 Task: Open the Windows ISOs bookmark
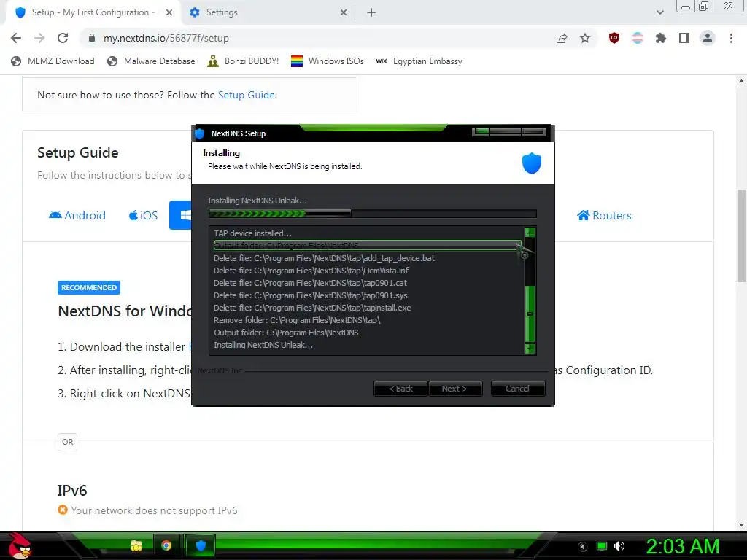pos(328,61)
